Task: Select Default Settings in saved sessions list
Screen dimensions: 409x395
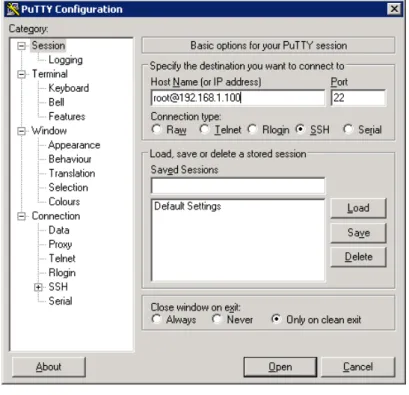Action: pyautogui.click(x=188, y=206)
